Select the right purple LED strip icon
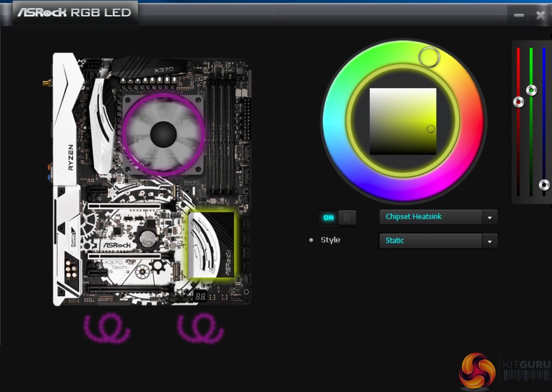Viewport: 552px width, 392px height. pyautogui.click(x=200, y=329)
